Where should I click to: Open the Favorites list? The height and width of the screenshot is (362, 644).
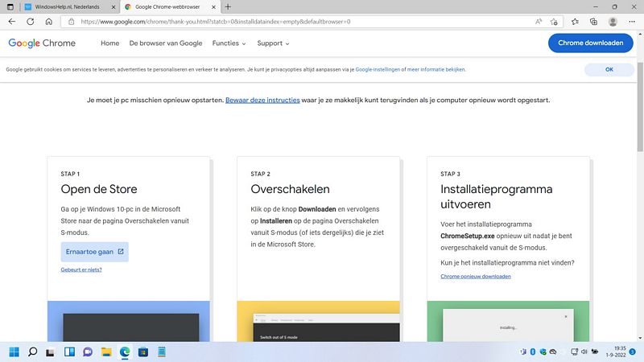click(x=575, y=22)
